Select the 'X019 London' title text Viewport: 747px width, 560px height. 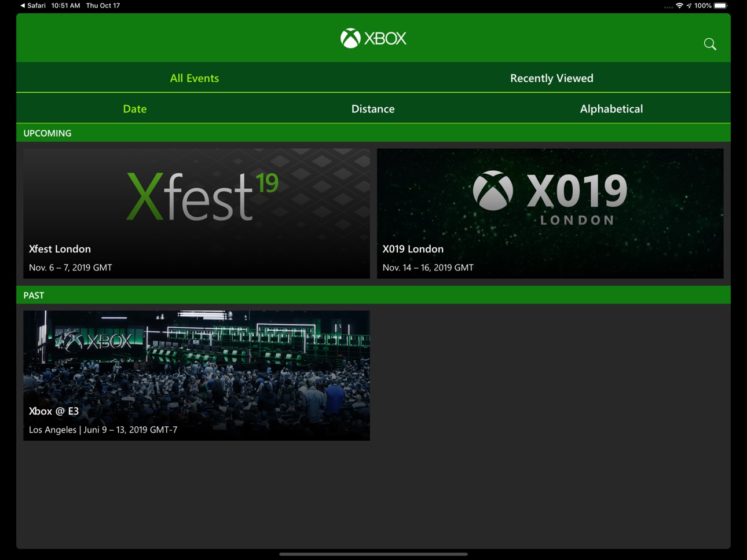(413, 249)
